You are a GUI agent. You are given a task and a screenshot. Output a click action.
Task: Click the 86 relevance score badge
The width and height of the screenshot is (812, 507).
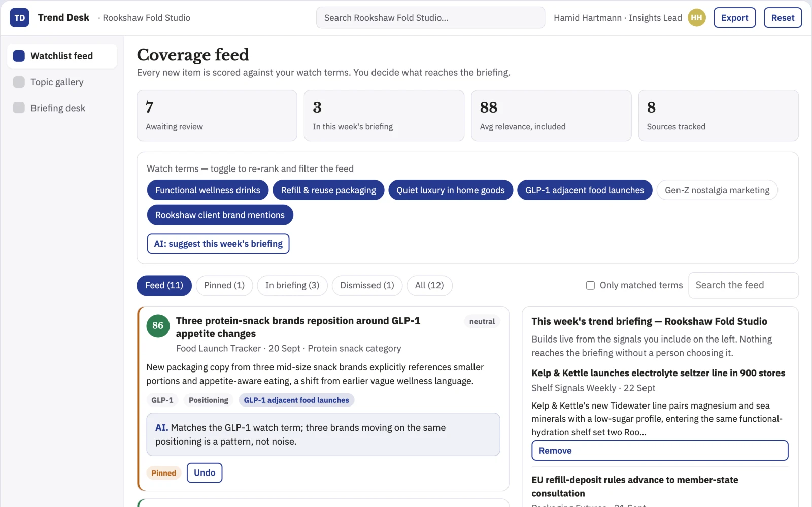click(x=158, y=325)
